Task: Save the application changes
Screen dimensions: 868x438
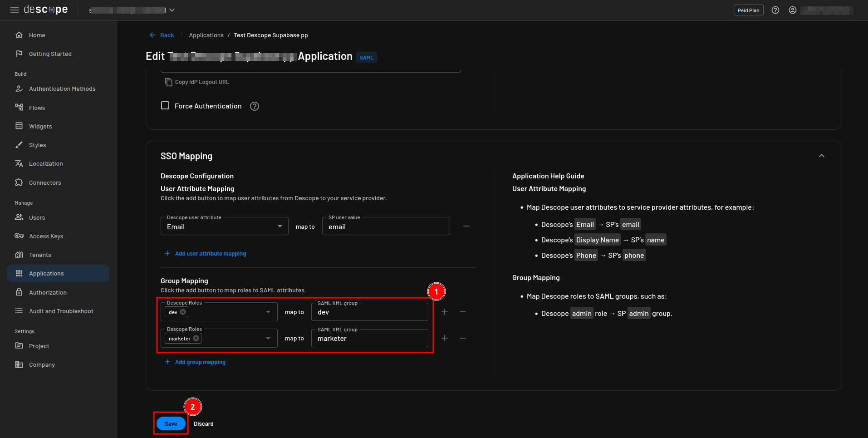Action: tap(171, 423)
